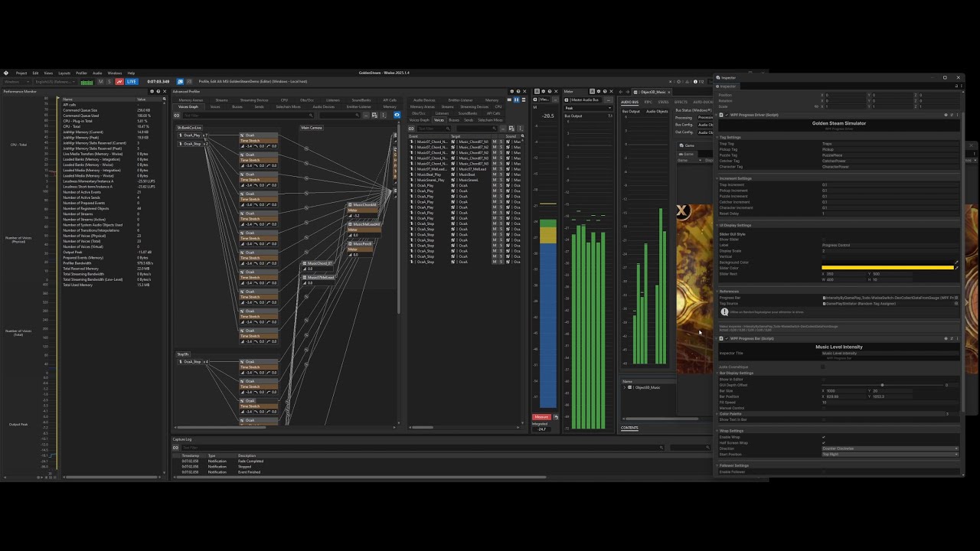Open the platform Windows dropdown
This screenshot has width=980, height=551.
point(16,82)
